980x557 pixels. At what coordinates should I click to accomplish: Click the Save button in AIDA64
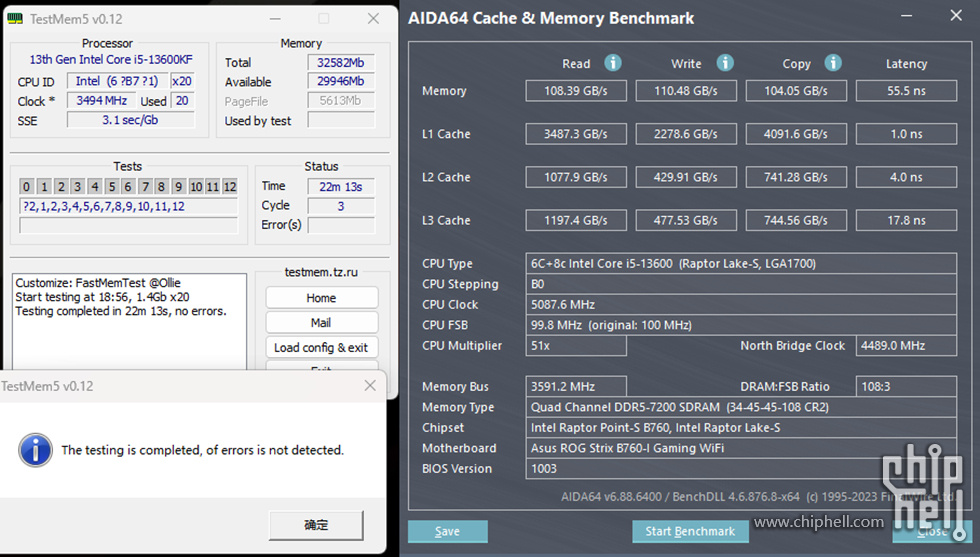coord(448,531)
